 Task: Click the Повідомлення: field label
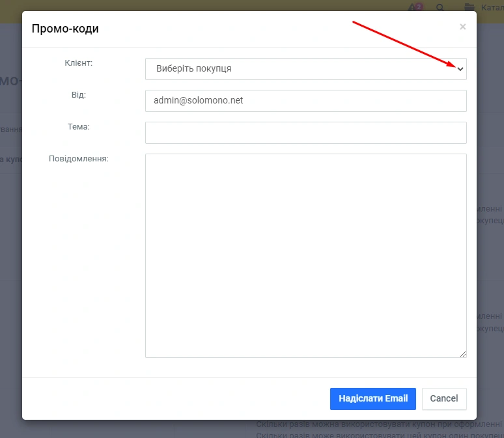(x=79, y=159)
